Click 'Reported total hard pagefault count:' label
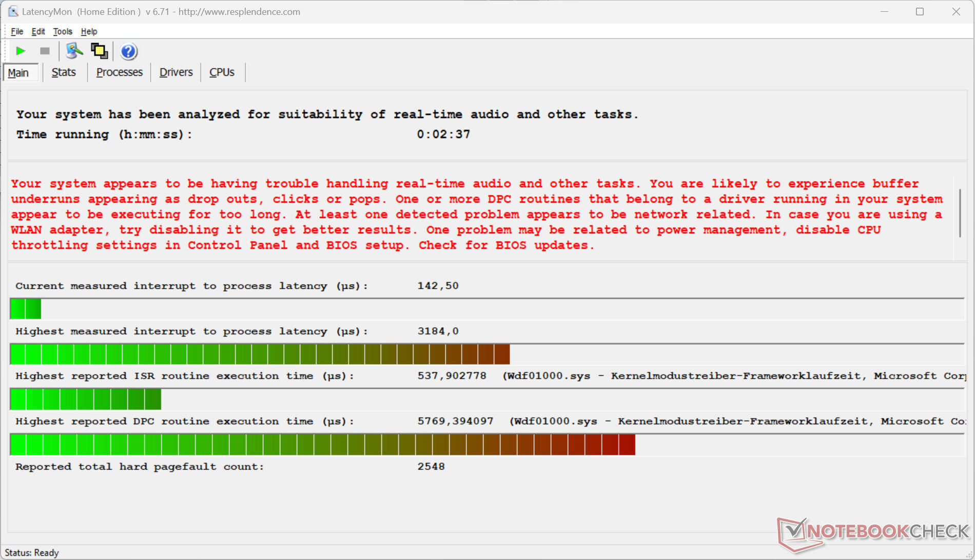Screen dimensions: 975x560 click(140, 467)
